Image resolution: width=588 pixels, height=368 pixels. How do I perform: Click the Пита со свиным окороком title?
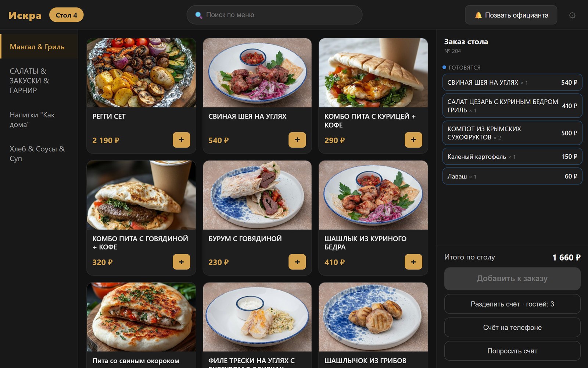136,361
